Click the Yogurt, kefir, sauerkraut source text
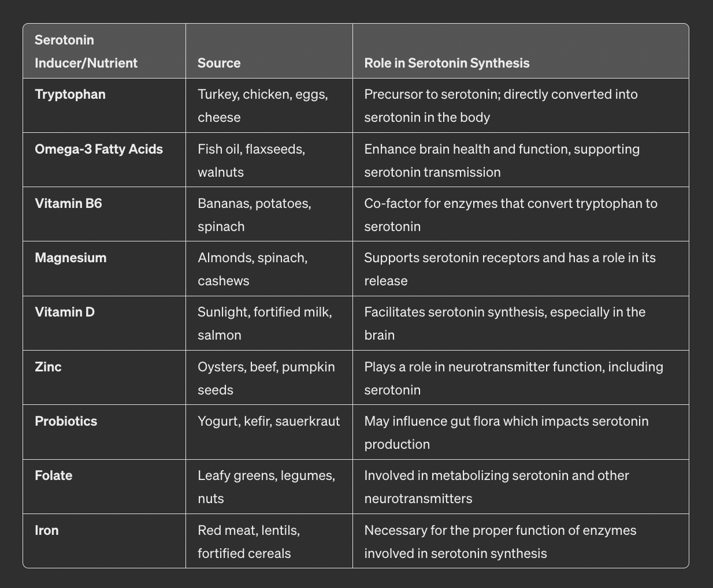This screenshot has height=588, width=713. (269, 421)
